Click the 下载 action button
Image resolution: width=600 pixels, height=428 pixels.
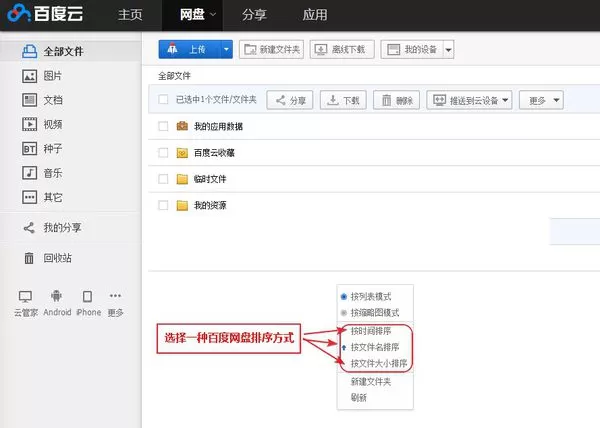click(343, 100)
